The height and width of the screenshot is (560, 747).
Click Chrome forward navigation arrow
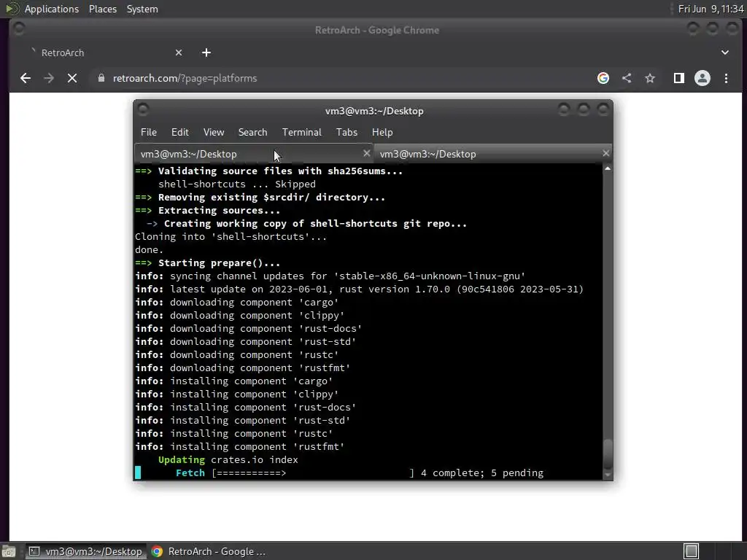pyautogui.click(x=49, y=78)
